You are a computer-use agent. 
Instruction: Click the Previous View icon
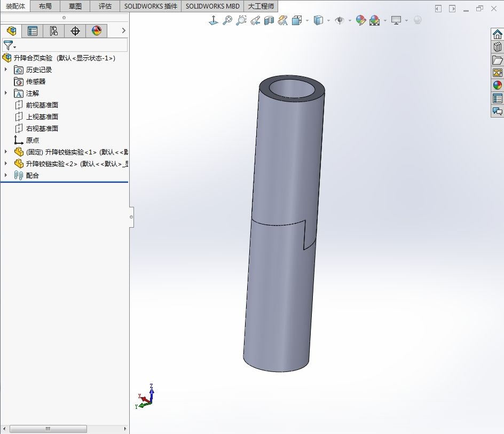(x=255, y=20)
